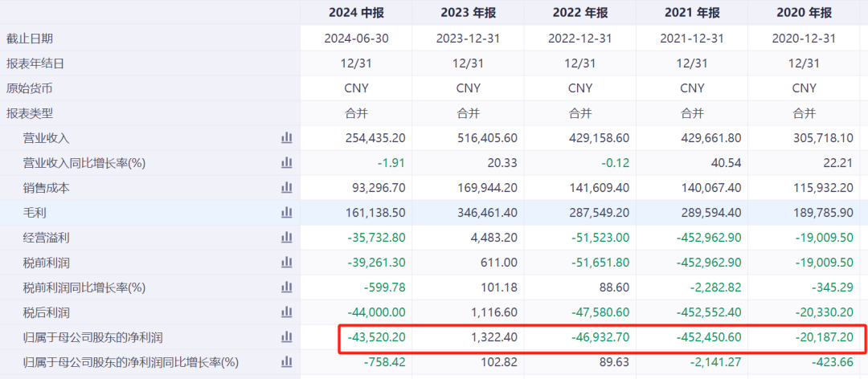The height and width of the screenshot is (379, 868).
Task: Open chart icon for 经营溢利 row
Action: pos(286,238)
